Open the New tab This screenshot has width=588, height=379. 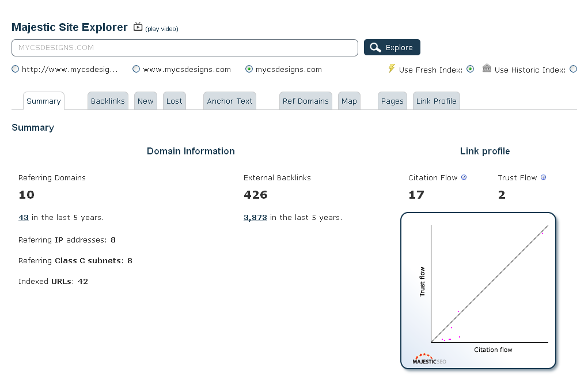pos(146,101)
